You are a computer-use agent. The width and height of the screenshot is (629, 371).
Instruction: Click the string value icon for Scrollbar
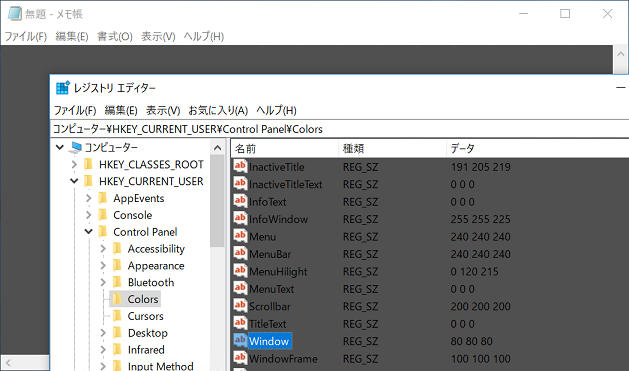[240, 306]
